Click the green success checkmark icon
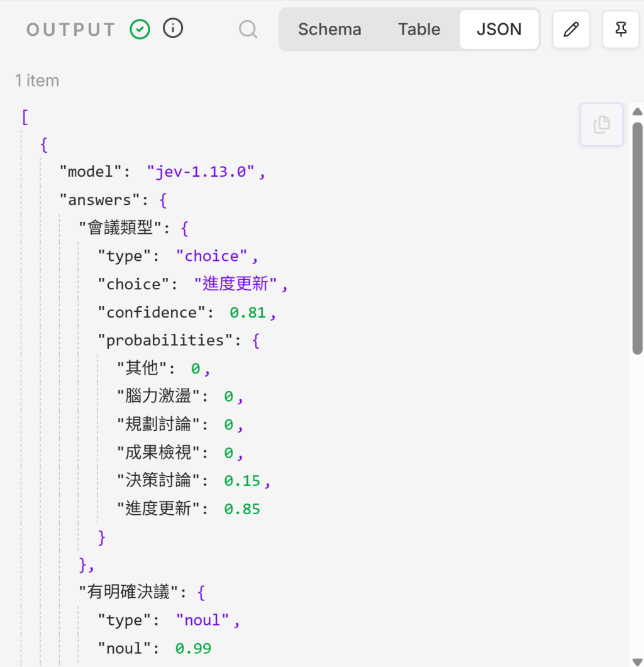This screenshot has height=667, width=644. (x=140, y=30)
